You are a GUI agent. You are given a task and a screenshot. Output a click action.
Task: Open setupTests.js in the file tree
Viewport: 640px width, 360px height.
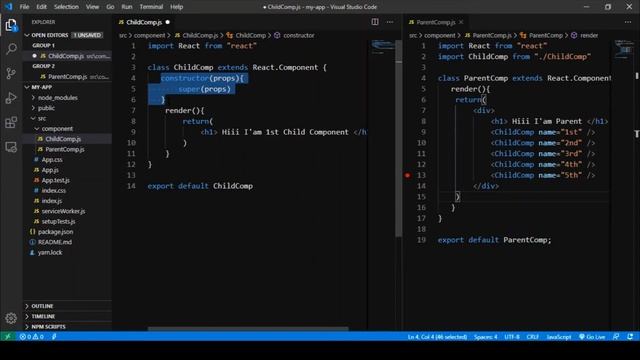coord(67,221)
